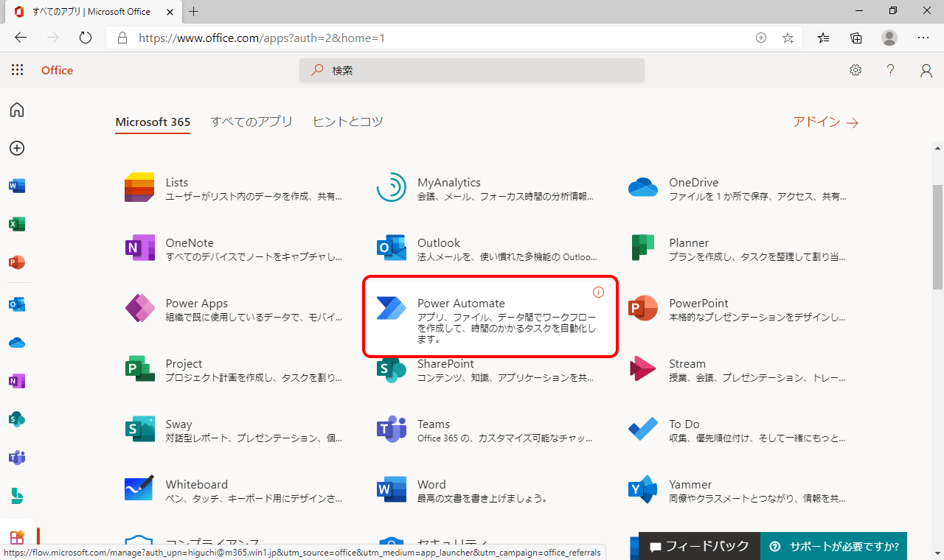Open PowerPoint from the left sidebar
This screenshot has width=944, height=560.
point(17,262)
